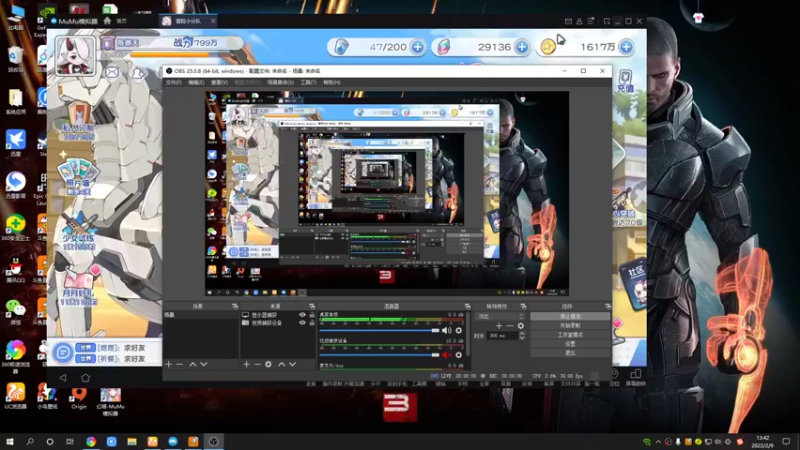Toggle lock on first source
The image size is (800, 450).
tap(312, 315)
